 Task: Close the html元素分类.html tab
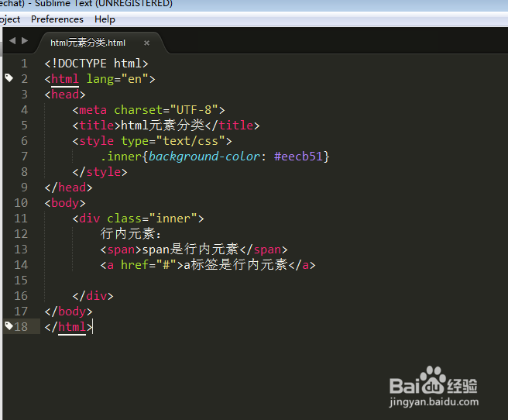[147, 43]
